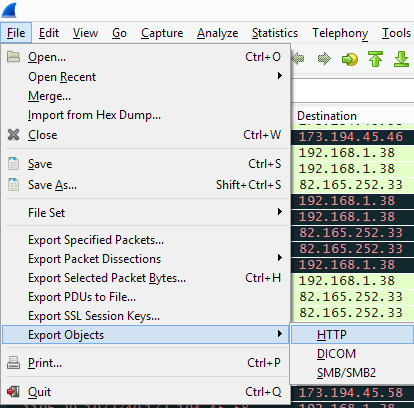
Task: Choose Export Specified Packets...
Action: coord(145,240)
